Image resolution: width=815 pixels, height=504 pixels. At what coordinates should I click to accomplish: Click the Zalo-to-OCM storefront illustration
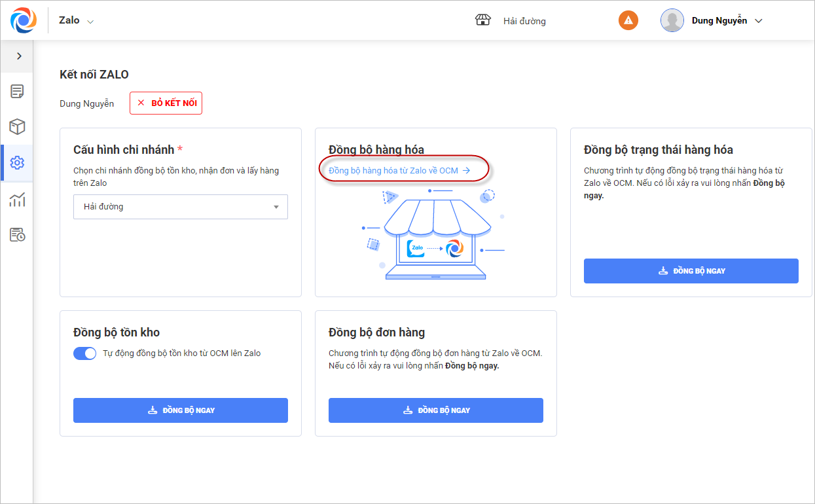(435, 236)
